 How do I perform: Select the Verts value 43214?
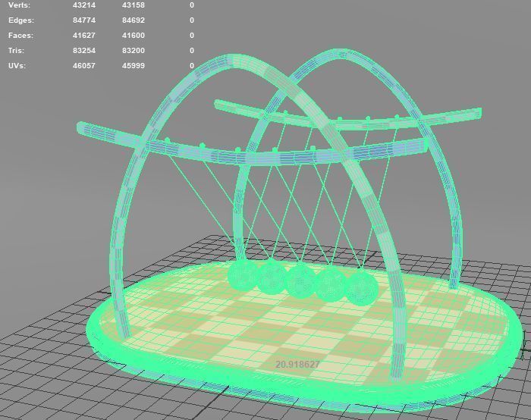(x=84, y=5)
